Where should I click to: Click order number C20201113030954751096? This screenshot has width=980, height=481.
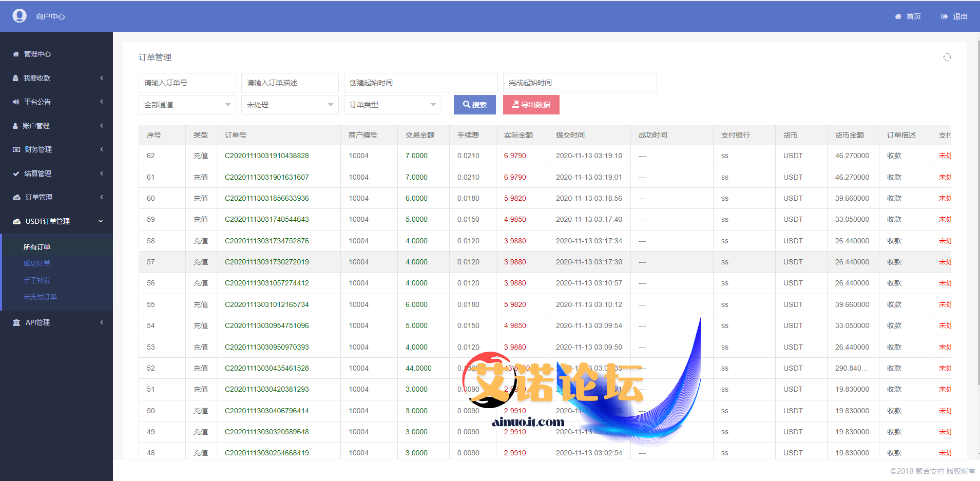click(267, 325)
